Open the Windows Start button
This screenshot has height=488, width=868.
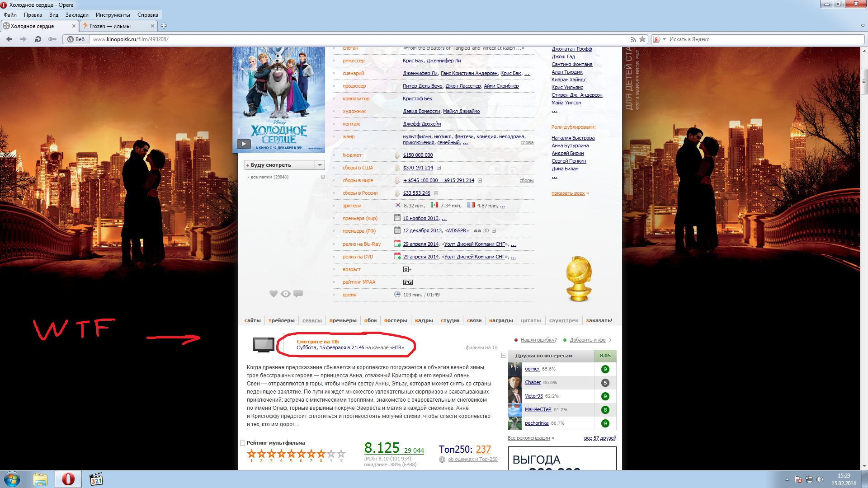(12, 479)
